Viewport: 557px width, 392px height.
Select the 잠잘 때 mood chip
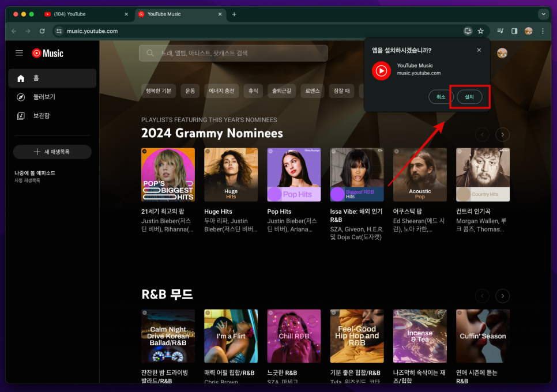pos(341,91)
